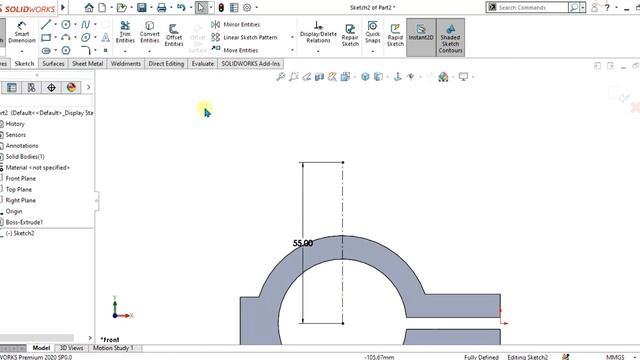The width and height of the screenshot is (640, 360).
Task: Pick the Arc sketch tool
Action: 66,38
